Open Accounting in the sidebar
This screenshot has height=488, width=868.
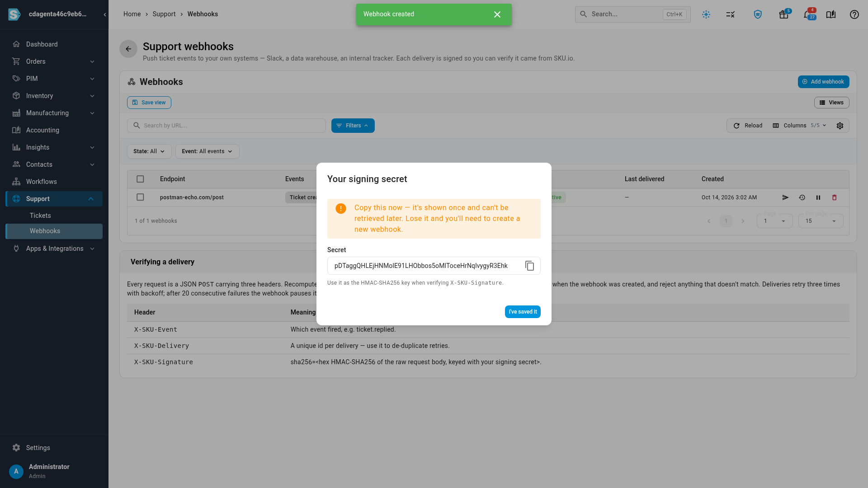54,130
